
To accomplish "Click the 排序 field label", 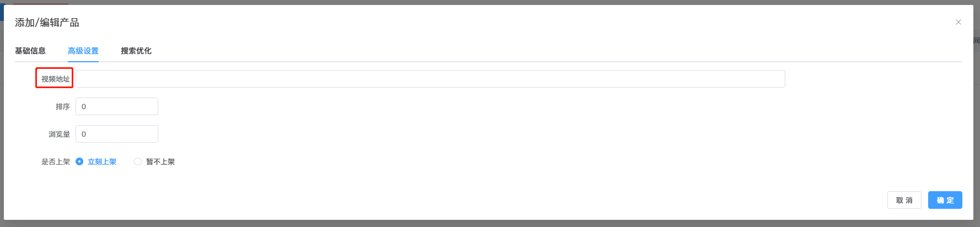I will tap(63, 106).
